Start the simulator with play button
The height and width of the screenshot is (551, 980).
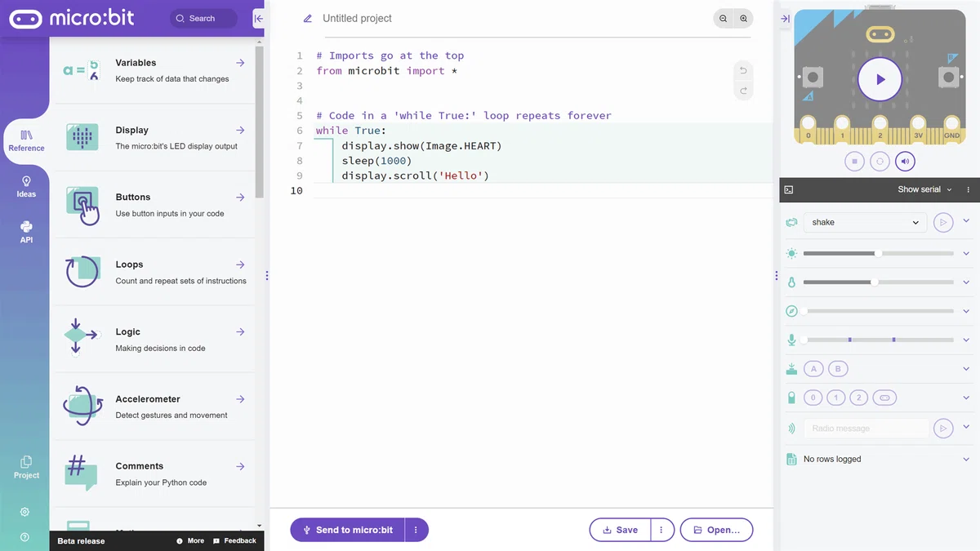(880, 79)
